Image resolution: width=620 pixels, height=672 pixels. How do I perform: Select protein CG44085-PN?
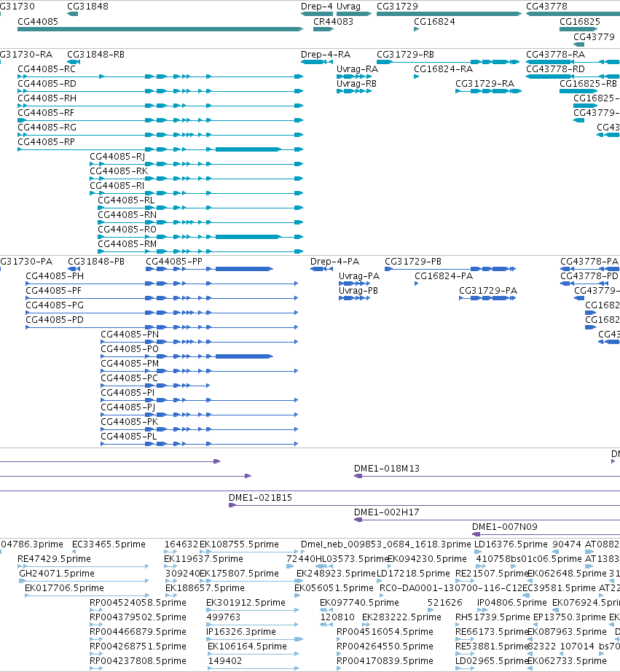[130, 335]
